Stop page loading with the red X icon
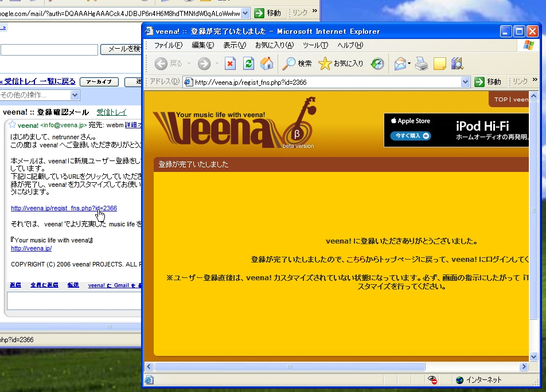 coord(230,64)
